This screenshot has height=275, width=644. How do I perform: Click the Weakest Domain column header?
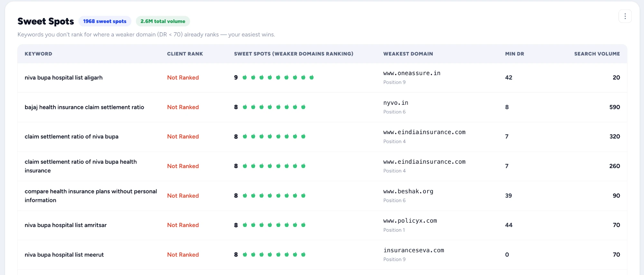(x=408, y=54)
